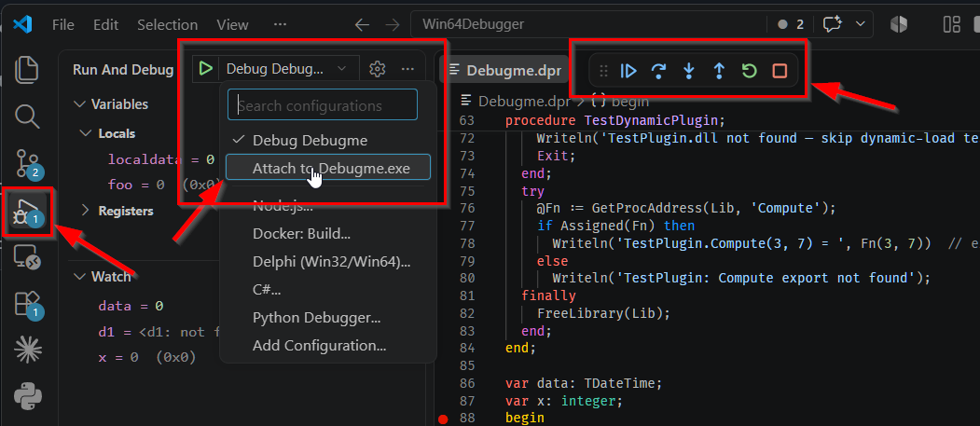
Task: Open the Extensions view
Action: coord(27,305)
